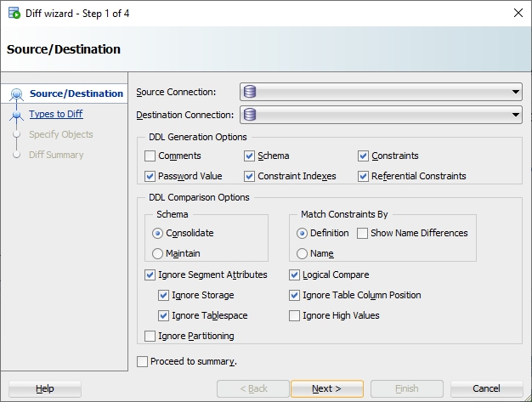Click the Help button

[45, 388]
